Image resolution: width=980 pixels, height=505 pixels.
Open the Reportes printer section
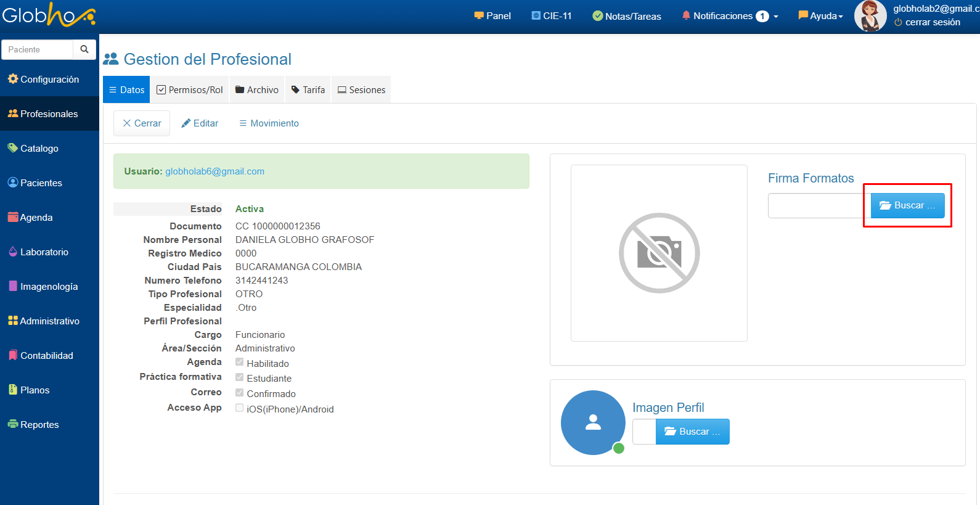click(x=39, y=425)
